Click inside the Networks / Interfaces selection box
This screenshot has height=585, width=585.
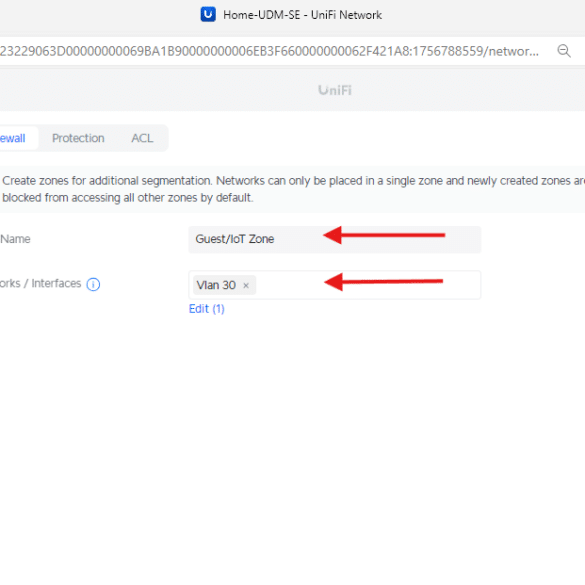335,285
